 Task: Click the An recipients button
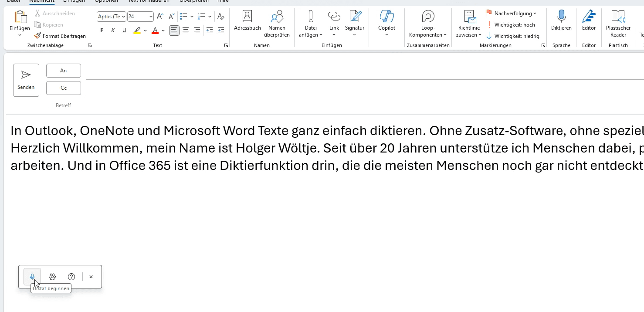[x=64, y=71]
